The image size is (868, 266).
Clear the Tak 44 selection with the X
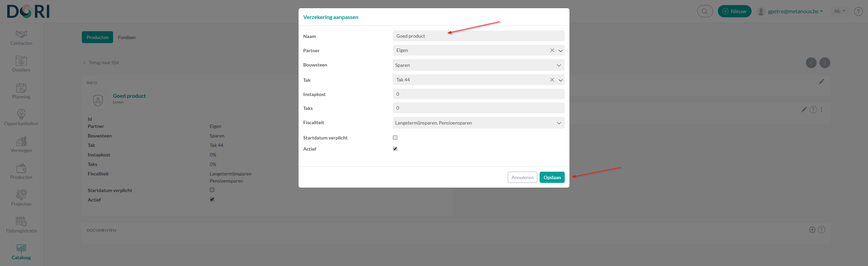[551, 79]
